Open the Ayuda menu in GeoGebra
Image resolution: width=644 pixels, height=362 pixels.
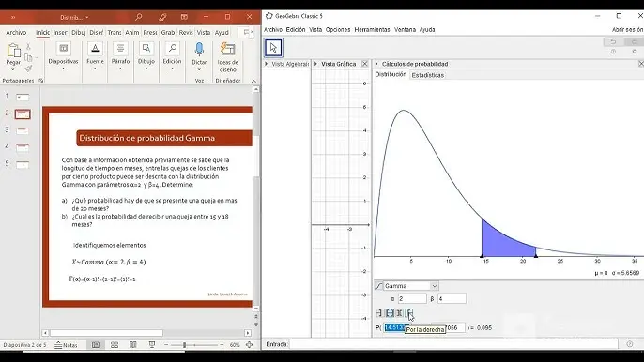click(x=427, y=30)
